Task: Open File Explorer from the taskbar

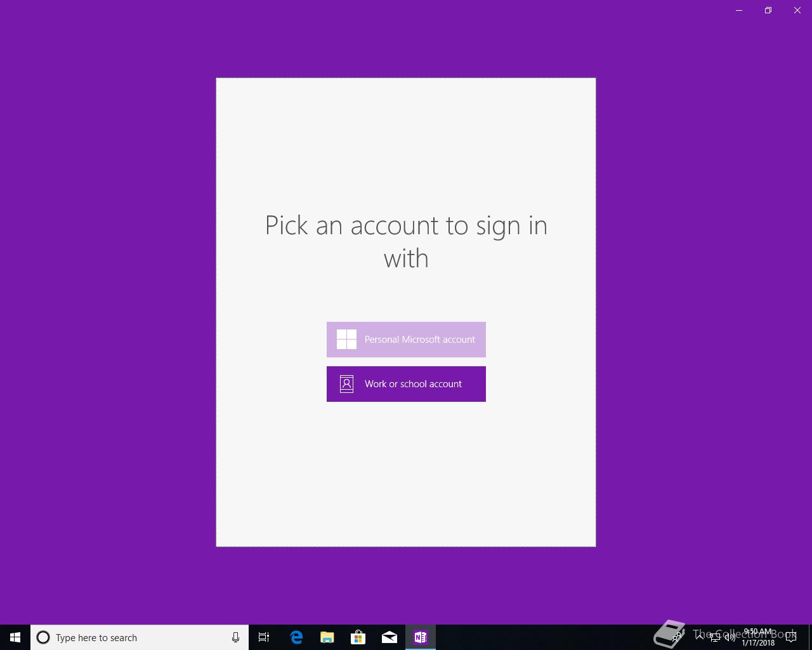Action: click(x=327, y=637)
